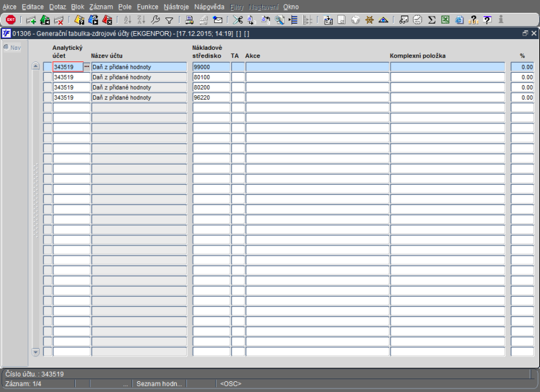This screenshot has width=540, height=392.
Task: Click the gray info person icon
Action: coord(501,20)
